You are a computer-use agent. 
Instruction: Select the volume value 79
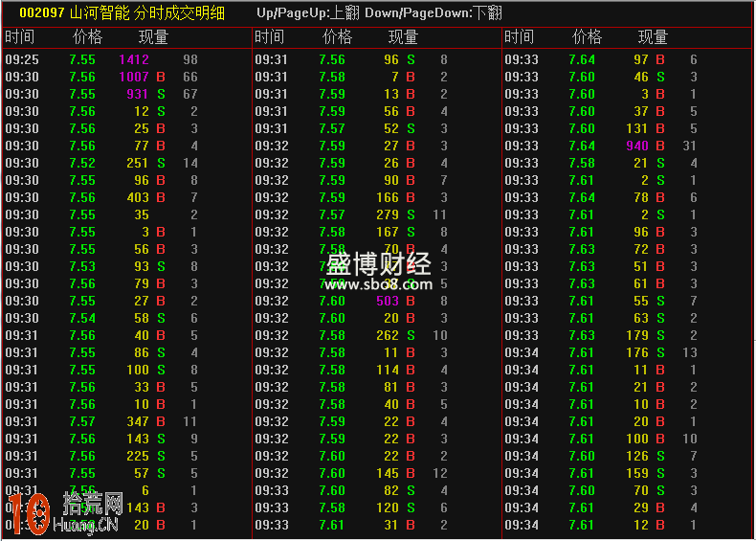coord(142,283)
